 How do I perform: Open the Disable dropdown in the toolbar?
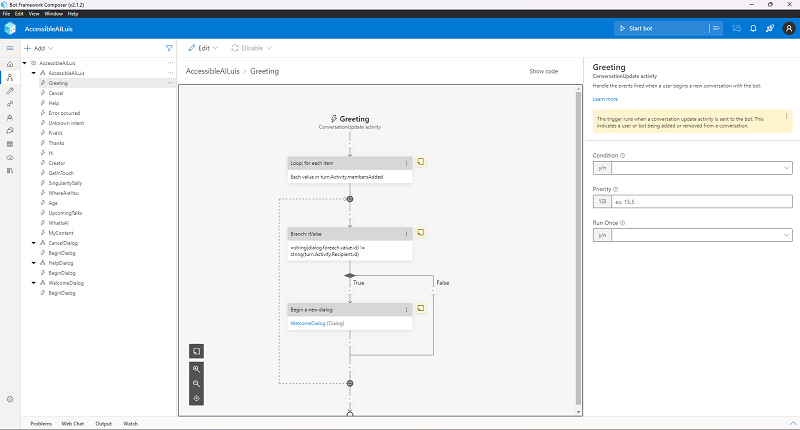(251, 48)
